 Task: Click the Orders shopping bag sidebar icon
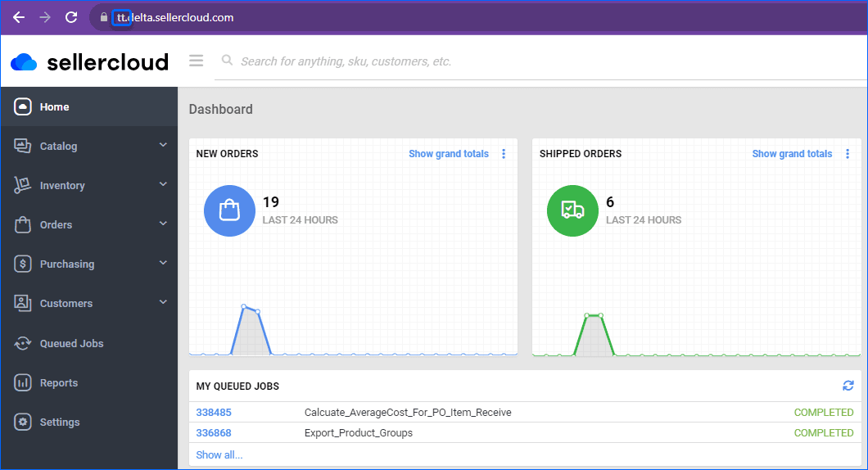pyautogui.click(x=23, y=224)
